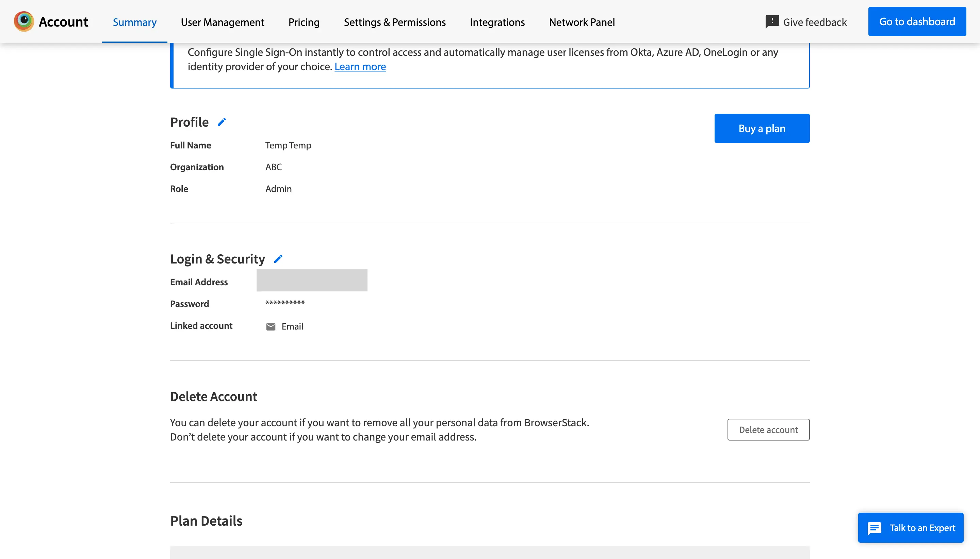Open Settings & Permissions
This screenshot has width=980, height=559.
click(394, 22)
